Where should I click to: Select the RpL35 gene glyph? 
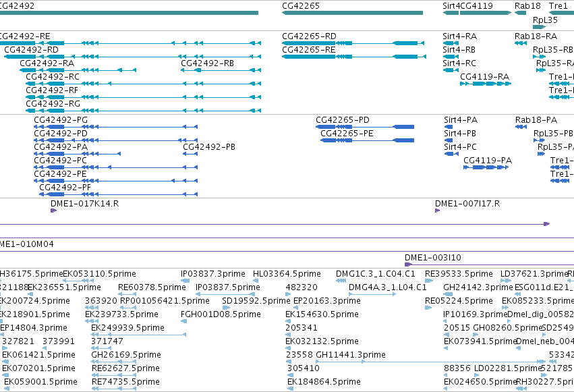pyautogui.click(x=539, y=27)
